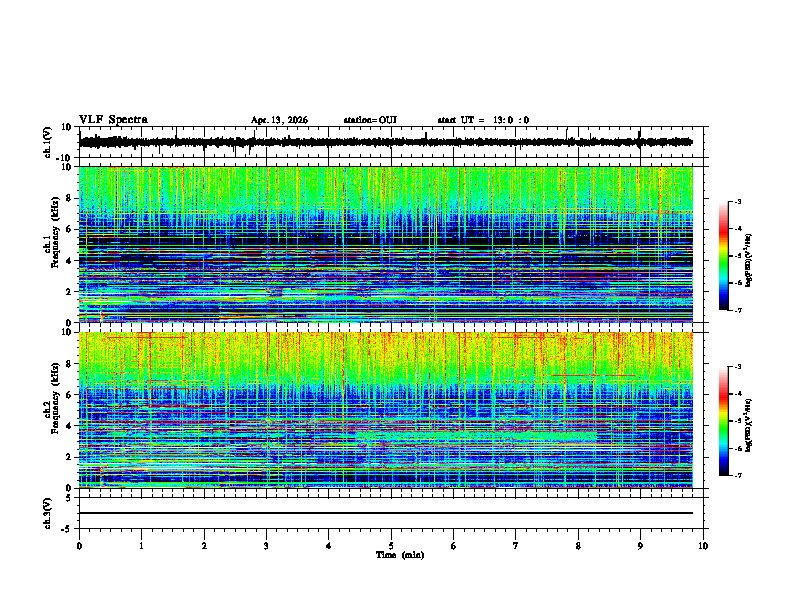Click the "ch.1(V)" waveform axis label
This screenshot has width=792, height=612.
point(48,142)
